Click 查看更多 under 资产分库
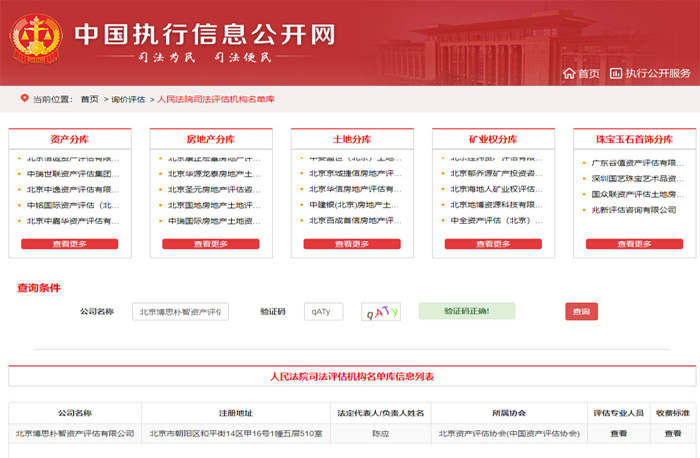This screenshot has width=700, height=458. (x=70, y=243)
